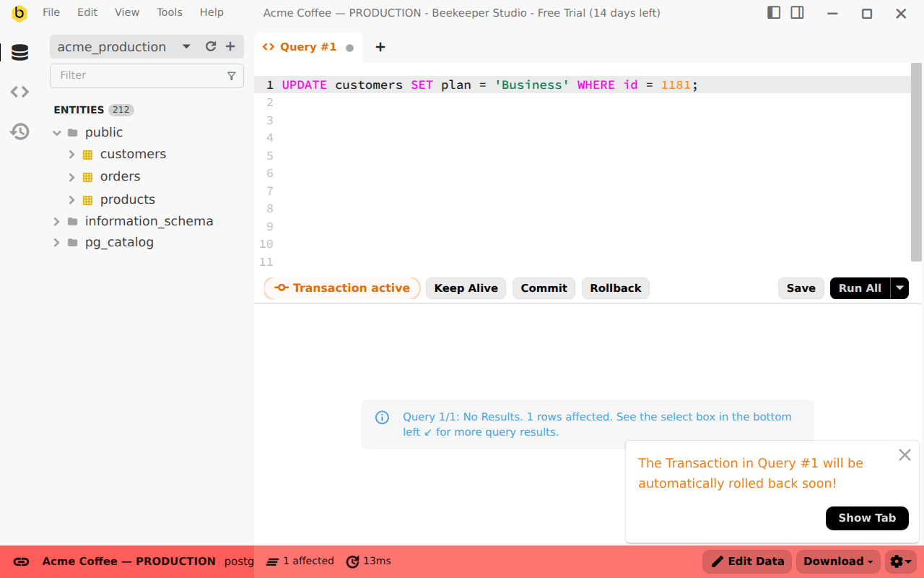The image size is (924, 578).
Task: Open query history clock icon
Action: click(x=19, y=131)
